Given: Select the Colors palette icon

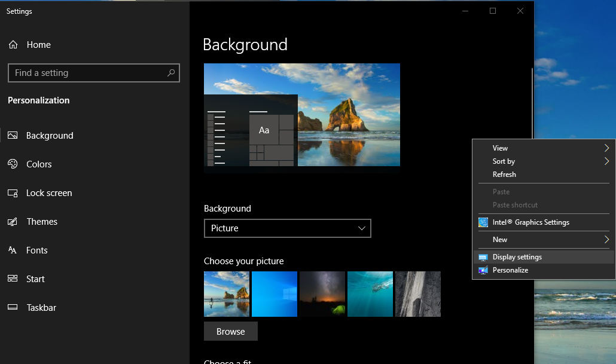Looking at the screenshot, I should tap(13, 164).
